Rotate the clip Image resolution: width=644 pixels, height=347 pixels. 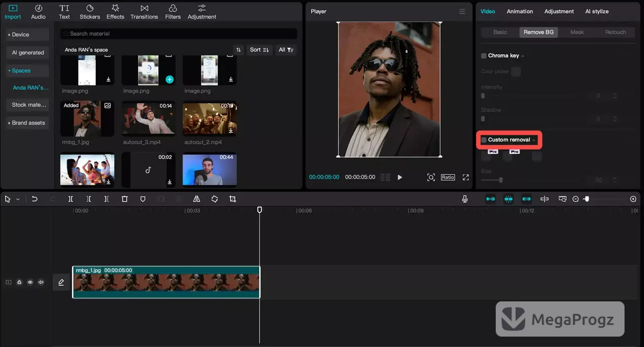point(214,199)
